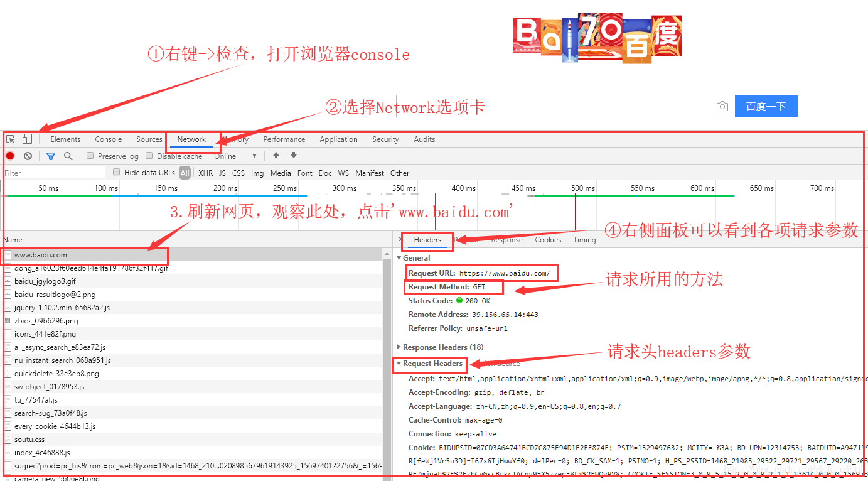
Task: Open the Online throttling dropdown
Action: 236,156
